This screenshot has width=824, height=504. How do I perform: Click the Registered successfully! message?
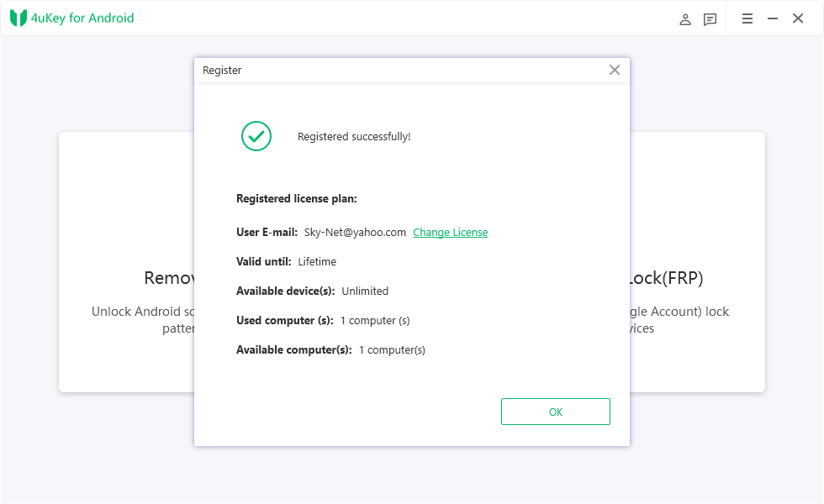tap(354, 136)
